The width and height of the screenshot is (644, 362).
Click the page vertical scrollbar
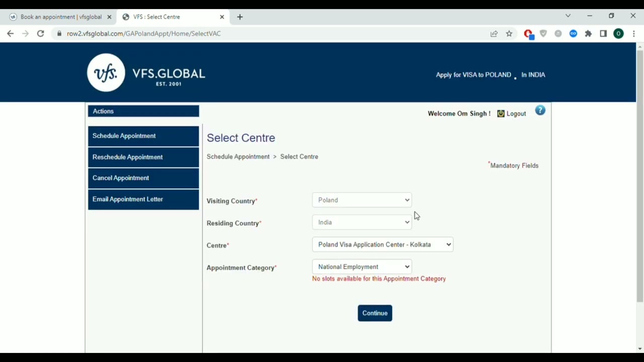click(x=640, y=176)
